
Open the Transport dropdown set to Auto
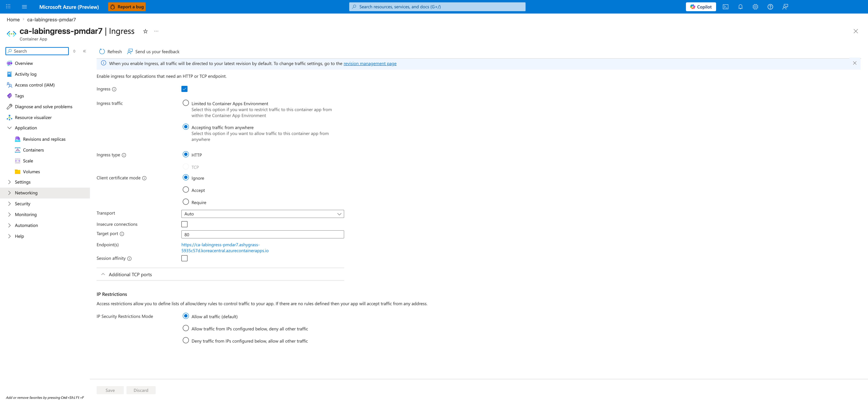click(262, 214)
